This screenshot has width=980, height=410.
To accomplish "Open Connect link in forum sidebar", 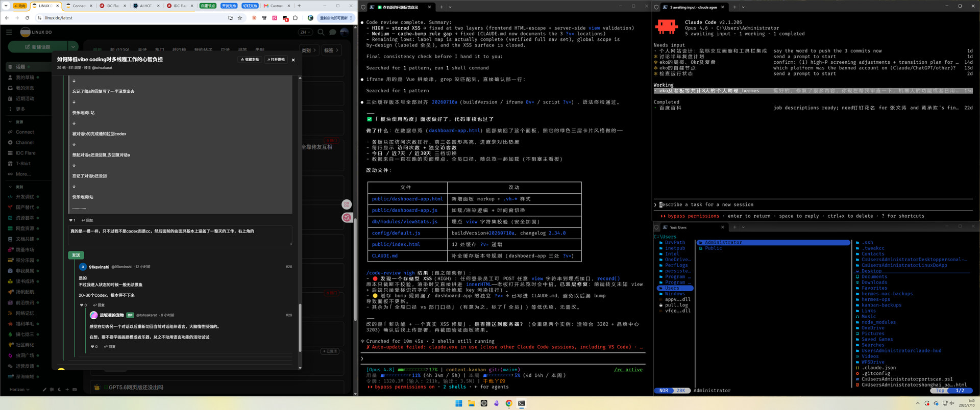I will click(x=24, y=132).
